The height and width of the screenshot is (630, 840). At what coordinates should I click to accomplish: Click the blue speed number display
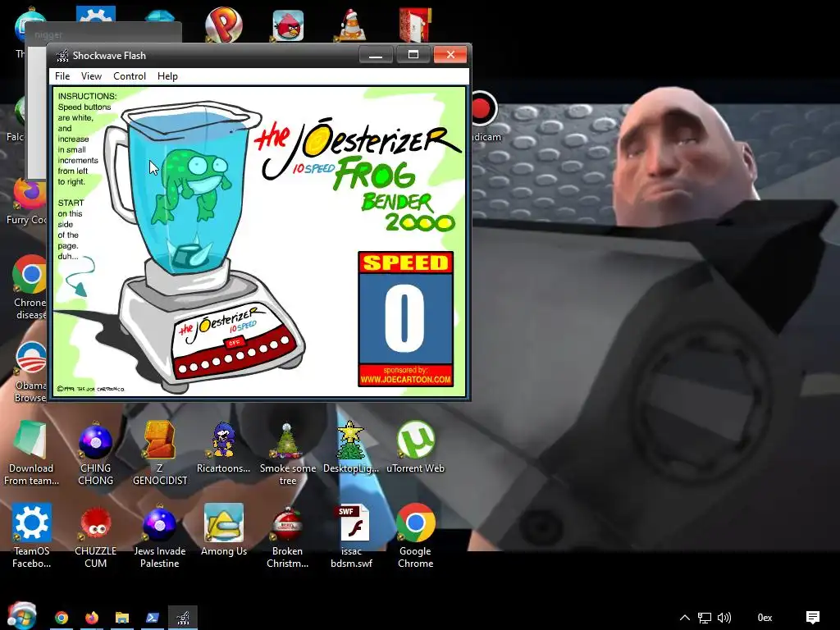pyautogui.click(x=405, y=318)
